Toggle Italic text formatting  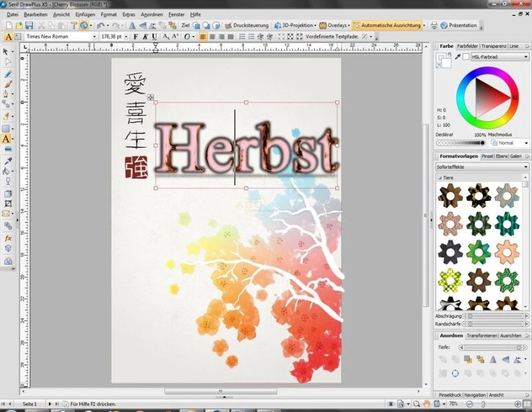pos(145,37)
